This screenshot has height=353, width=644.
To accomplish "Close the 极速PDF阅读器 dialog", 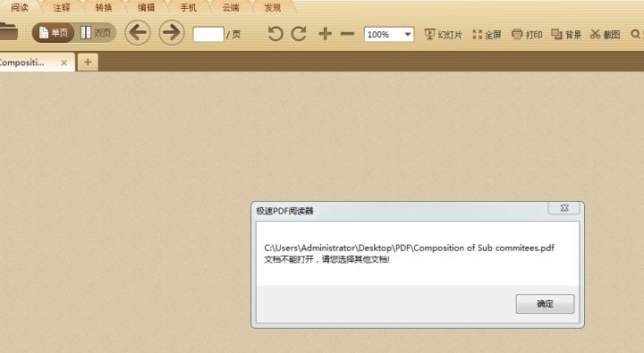I will coord(564,208).
